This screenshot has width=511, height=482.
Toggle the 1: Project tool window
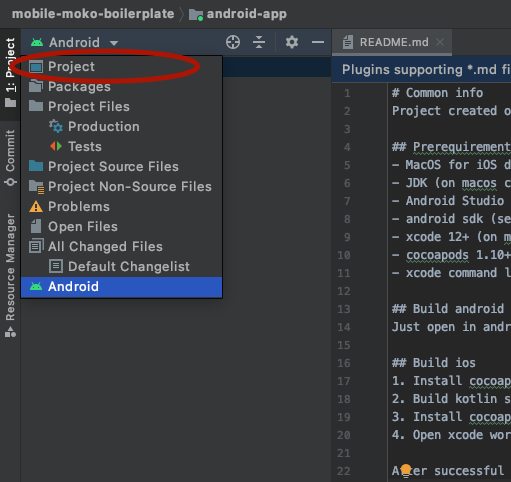[10, 73]
